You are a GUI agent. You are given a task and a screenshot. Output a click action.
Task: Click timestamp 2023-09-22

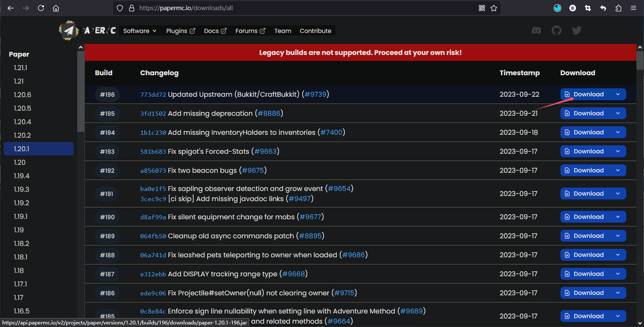pos(520,94)
